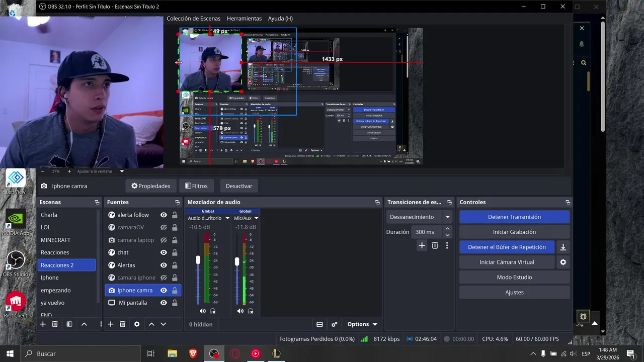This screenshot has height=362, width=644.
Task: Open extra scene options three-dot menu
Action: 101,324
